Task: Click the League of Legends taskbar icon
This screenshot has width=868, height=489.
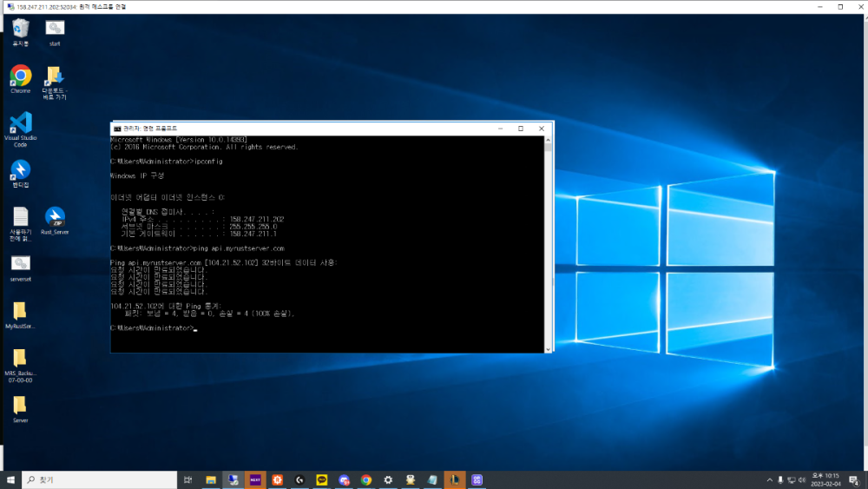Action: tap(455, 479)
